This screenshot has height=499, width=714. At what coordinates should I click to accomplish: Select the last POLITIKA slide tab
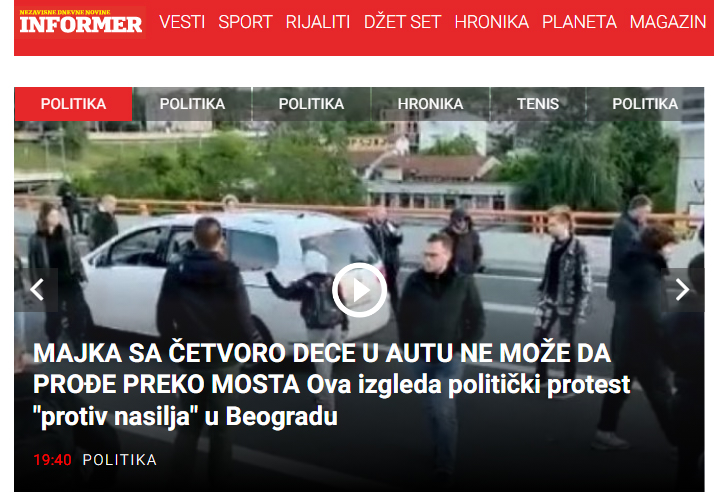645,104
